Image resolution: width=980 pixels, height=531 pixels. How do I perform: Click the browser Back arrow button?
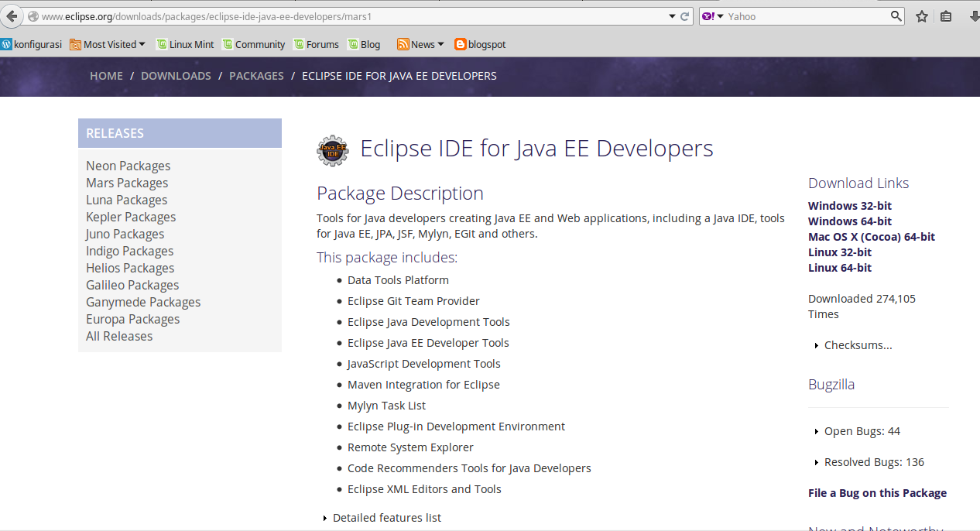[x=11, y=16]
